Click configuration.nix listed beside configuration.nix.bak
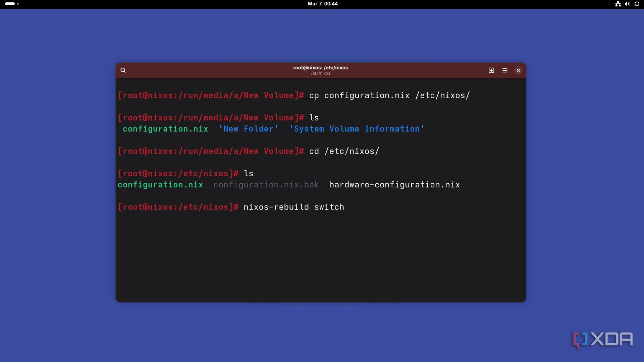The height and width of the screenshot is (362, 644). (x=160, y=185)
